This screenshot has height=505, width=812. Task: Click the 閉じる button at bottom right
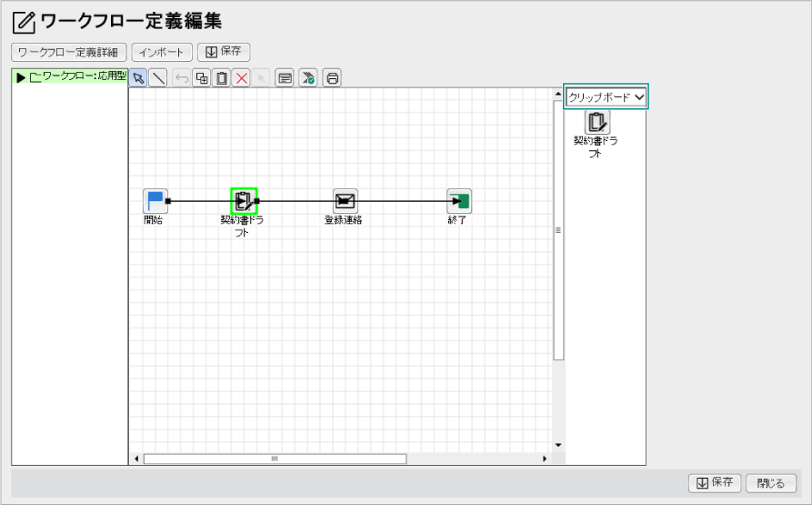(x=771, y=483)
